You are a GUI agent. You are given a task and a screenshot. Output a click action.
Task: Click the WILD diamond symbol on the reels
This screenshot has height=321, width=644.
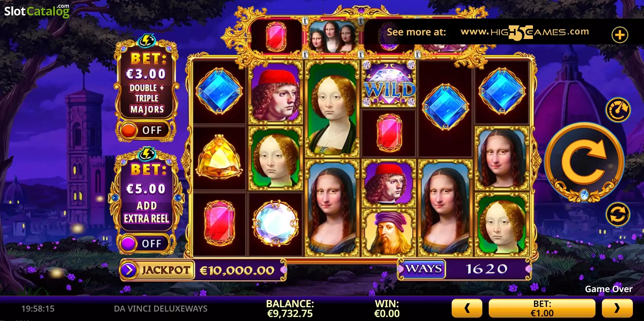point(389,84)
